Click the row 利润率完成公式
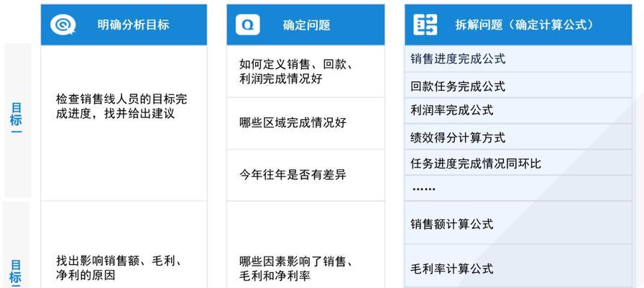The height and width of the screenshot is (288, 644). 518,111
